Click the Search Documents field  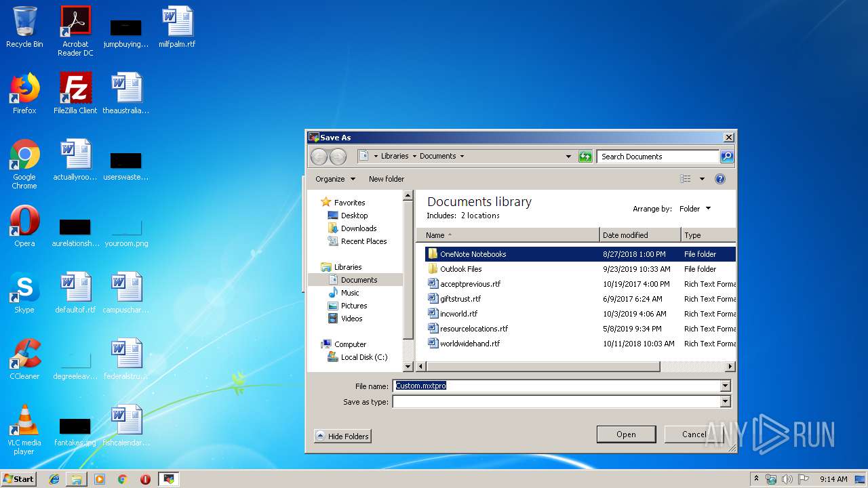coord(658,157)
